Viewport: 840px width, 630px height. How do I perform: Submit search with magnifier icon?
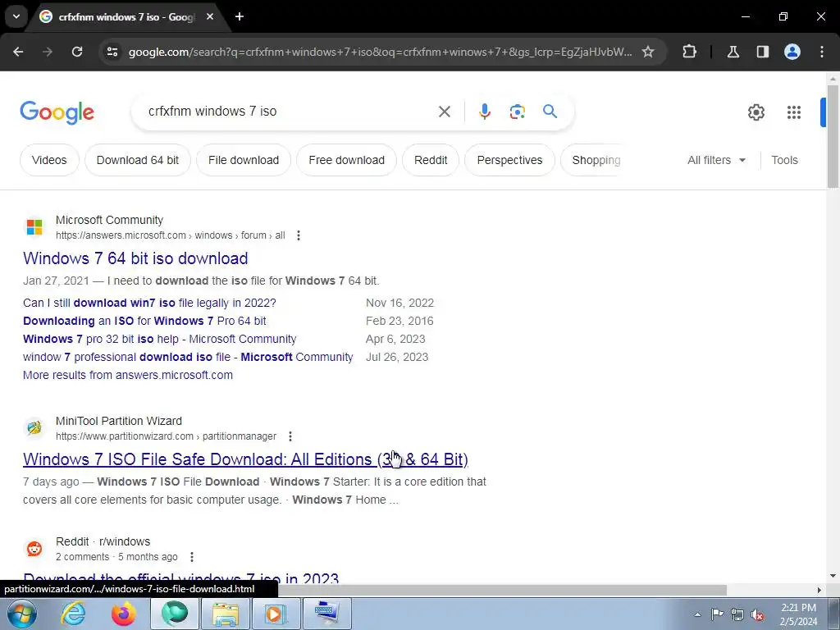pos(550,112)
